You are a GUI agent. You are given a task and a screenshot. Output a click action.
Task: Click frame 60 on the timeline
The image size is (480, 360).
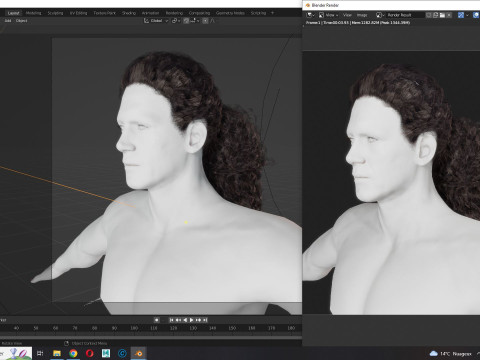tap(55, 328)
